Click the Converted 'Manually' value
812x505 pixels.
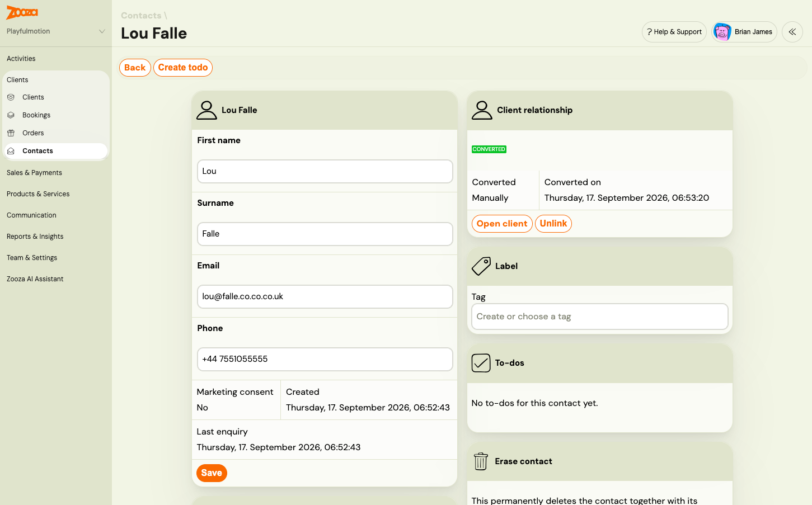point(490,198)
